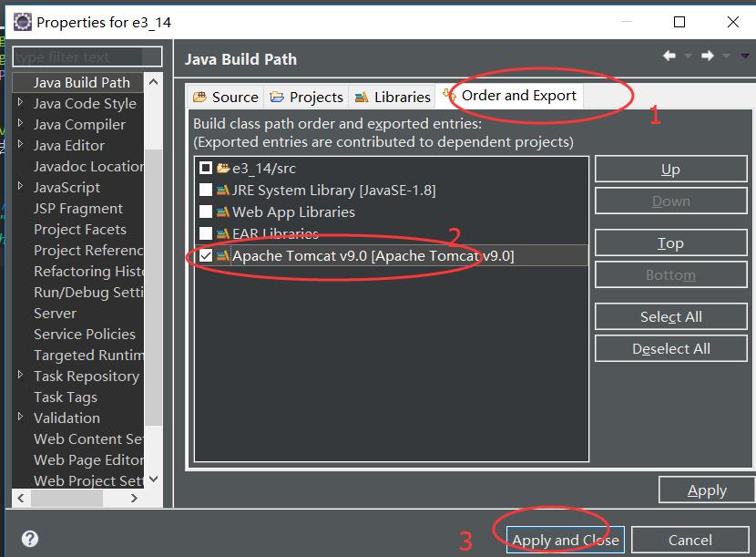Uncheck the Apache Tomcat v9.0 checkbox
Screen dimensions: 756x557
click(206, 255)
